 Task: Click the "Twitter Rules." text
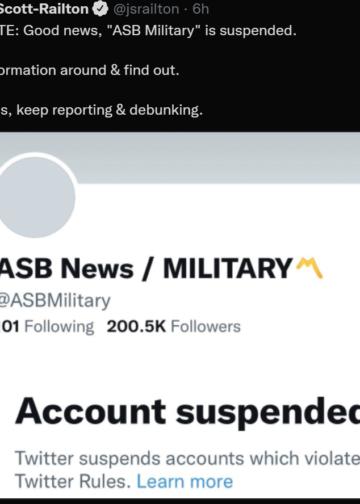(x=73, y=481)
